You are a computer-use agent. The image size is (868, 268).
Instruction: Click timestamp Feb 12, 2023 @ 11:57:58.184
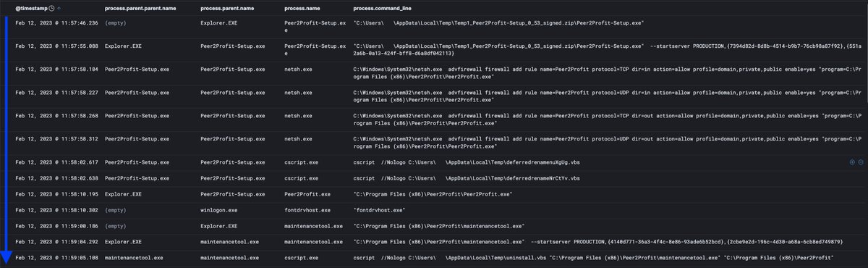56,70
